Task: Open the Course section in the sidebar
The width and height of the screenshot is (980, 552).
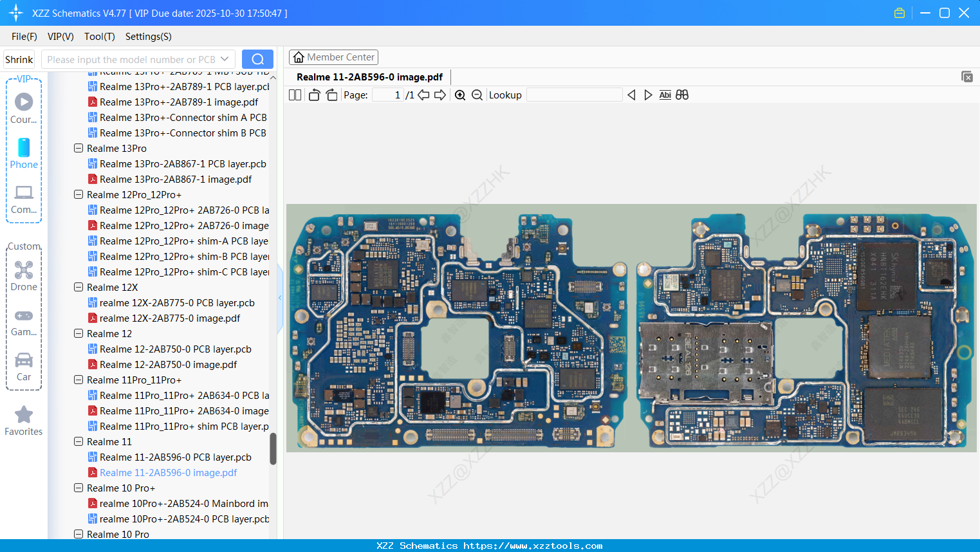Action: (x=24, y=108)
